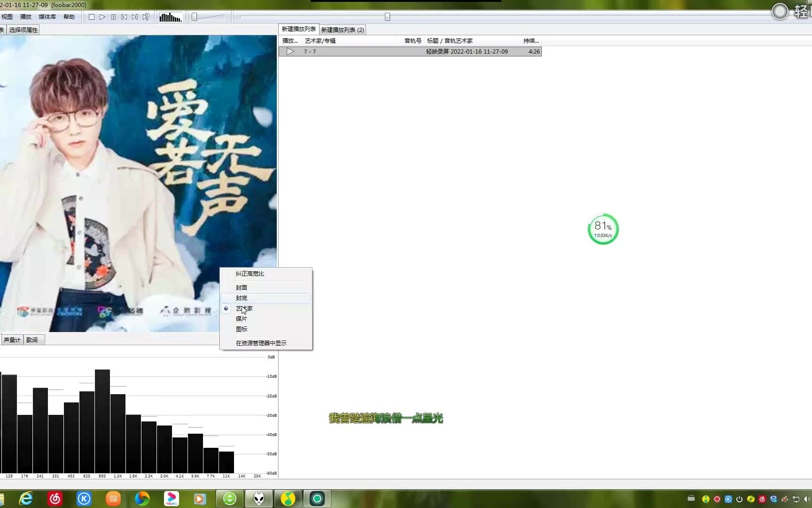This screenshot has width=812, height=508.
Task: Click the Pause button in the toolbar
Action: tap(113, 17)
